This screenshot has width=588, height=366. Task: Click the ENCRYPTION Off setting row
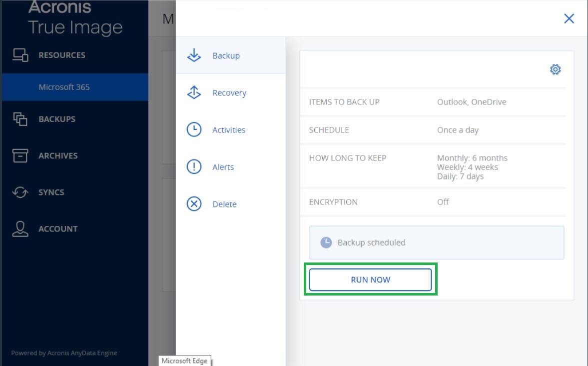(x=433, y=202)
